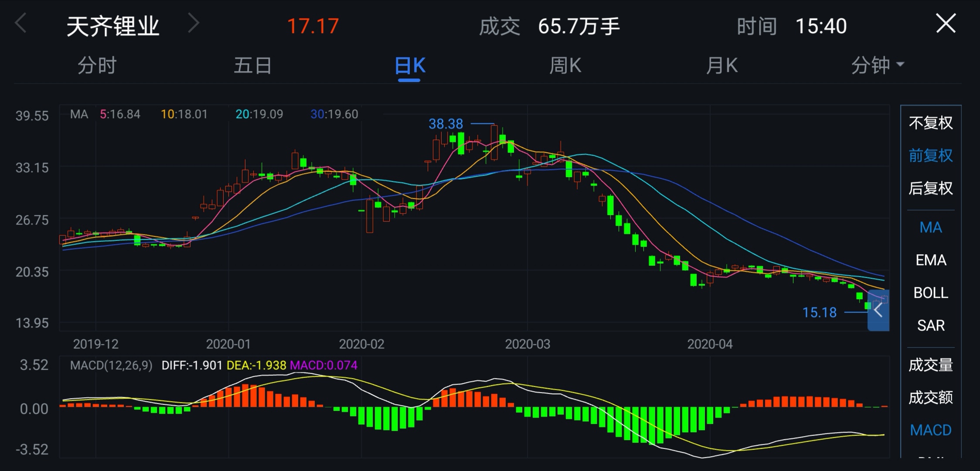Open the 分钟 interval dropdown
Viewport: 980px width, 471px height.
tap(878, 65)
